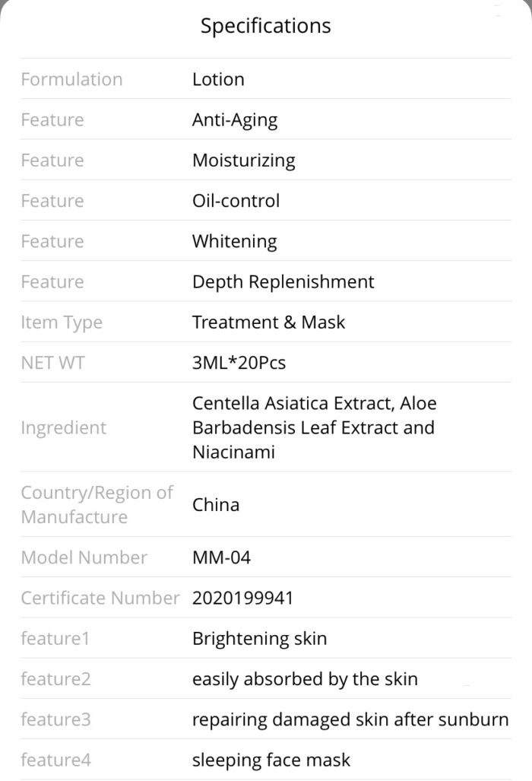Click the Depth Replenishment value
532x781 pixels.
283,282
